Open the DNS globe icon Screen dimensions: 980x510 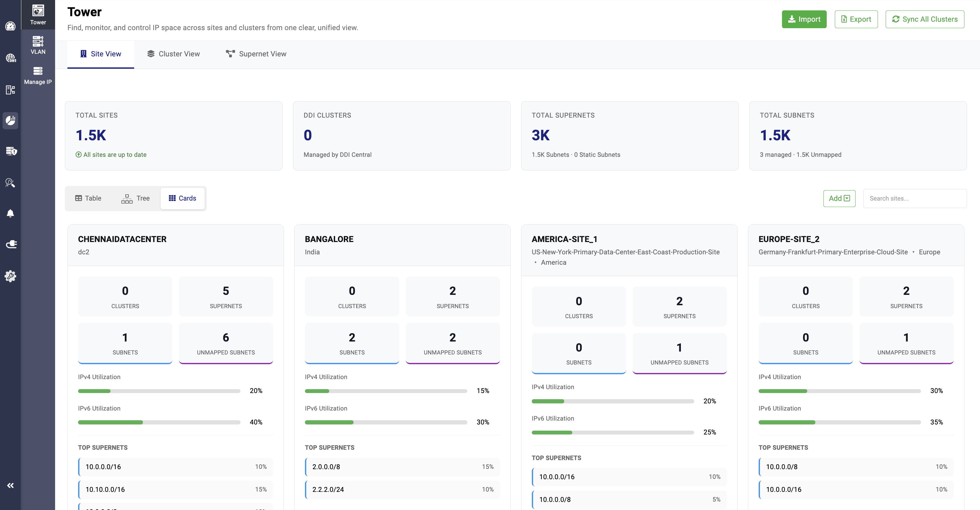[10, 58]
